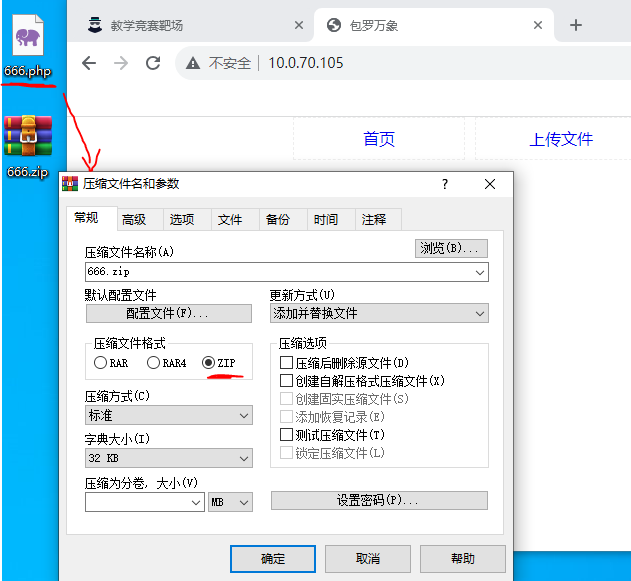Switch to the 时间 tab
Viewport: 631px width, 581px height.
click(x=331, y=220)
